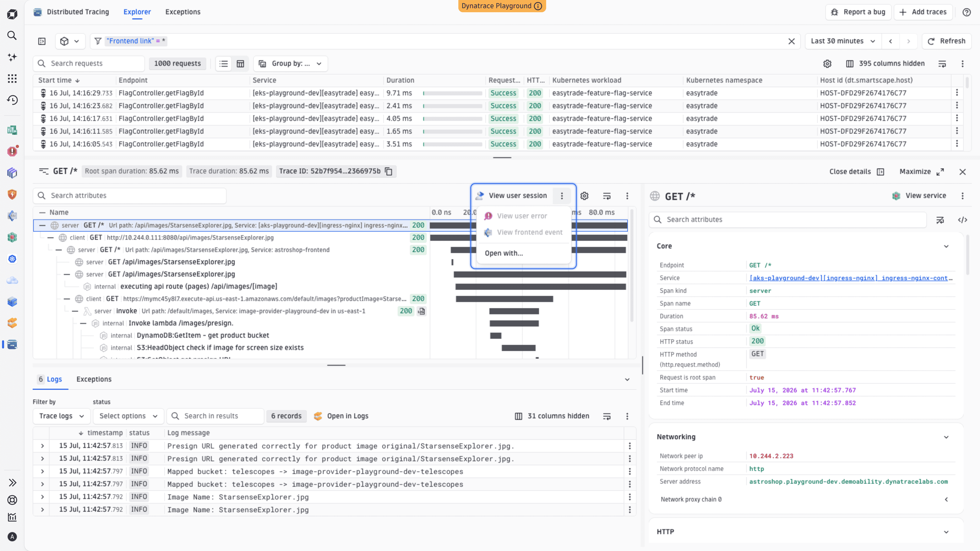This screenshot has width=980, height=551.
Task: Click Open in Logs button
Action: tap(341, 416)
